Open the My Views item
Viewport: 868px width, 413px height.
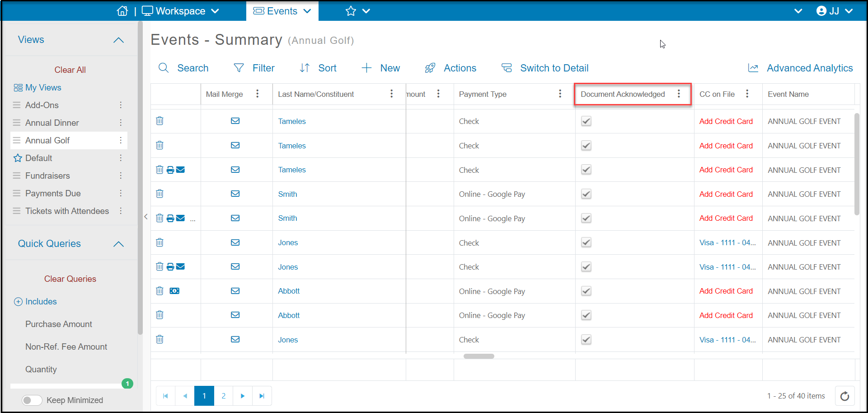38,87
